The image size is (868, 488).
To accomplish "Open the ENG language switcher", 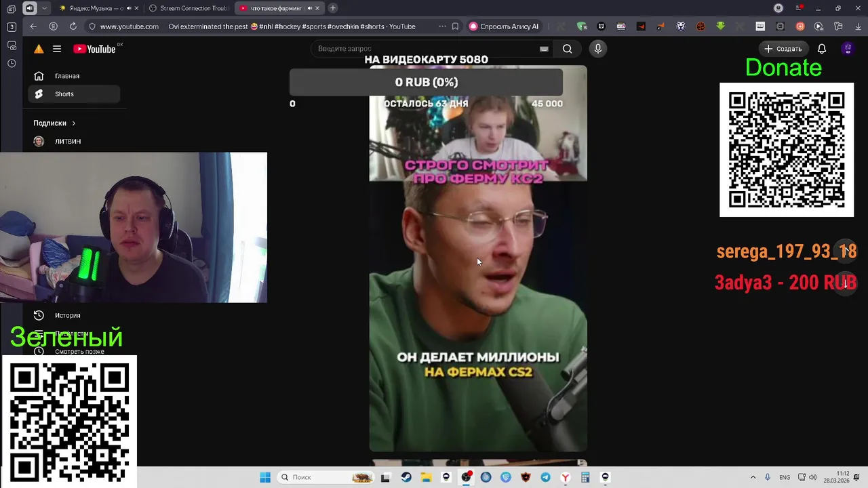I will coord(785,477).
